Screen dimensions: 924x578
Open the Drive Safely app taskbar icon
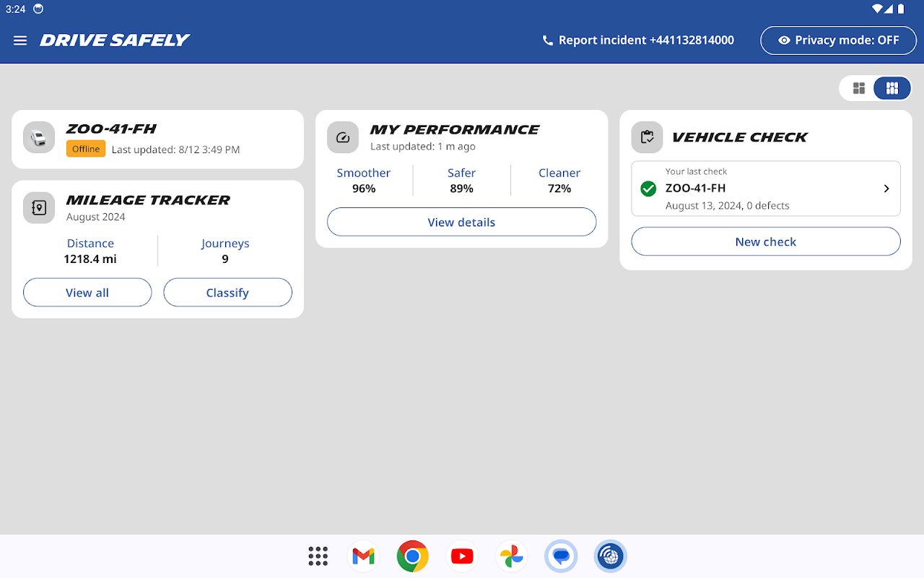[x=610, y=556]
